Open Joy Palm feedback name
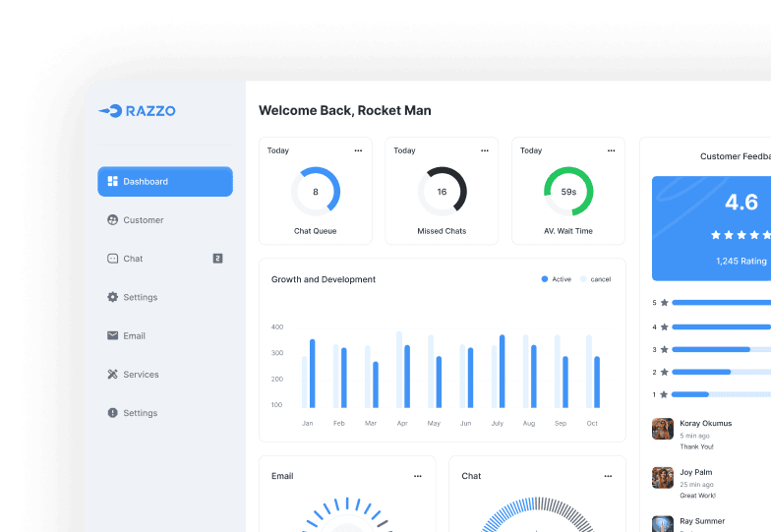771x532 pixels. [696, 472]
